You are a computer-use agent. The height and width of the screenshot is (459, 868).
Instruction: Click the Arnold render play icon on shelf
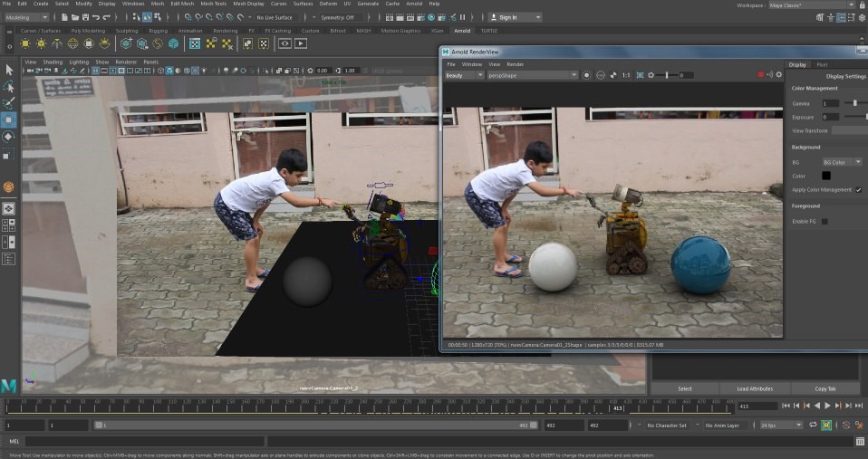click(303, 43)
